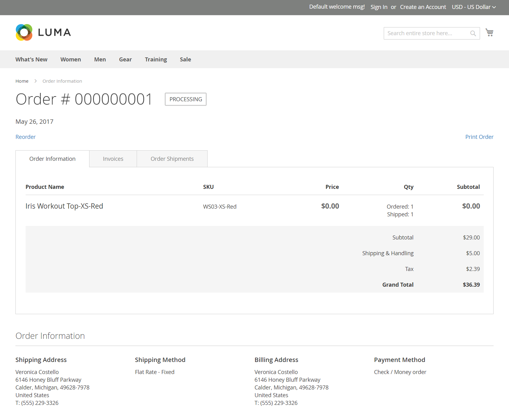Screen dimensions: 509x420
Task: Switch to the Invoices tab
Action: click(113, 159)
